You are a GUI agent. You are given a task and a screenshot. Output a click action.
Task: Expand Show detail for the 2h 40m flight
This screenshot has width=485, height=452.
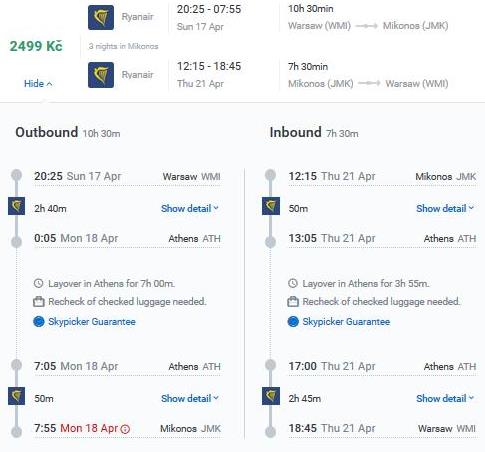click(x=190, y=208)
